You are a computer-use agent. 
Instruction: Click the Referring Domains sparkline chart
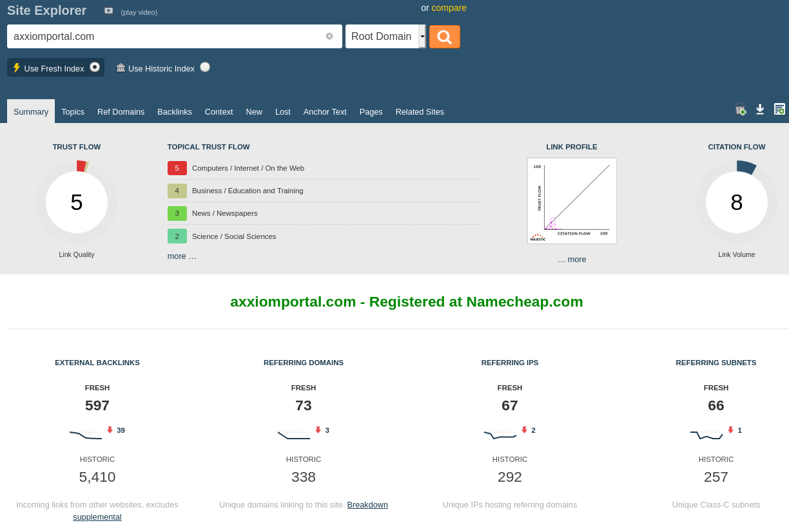(294, 435)
